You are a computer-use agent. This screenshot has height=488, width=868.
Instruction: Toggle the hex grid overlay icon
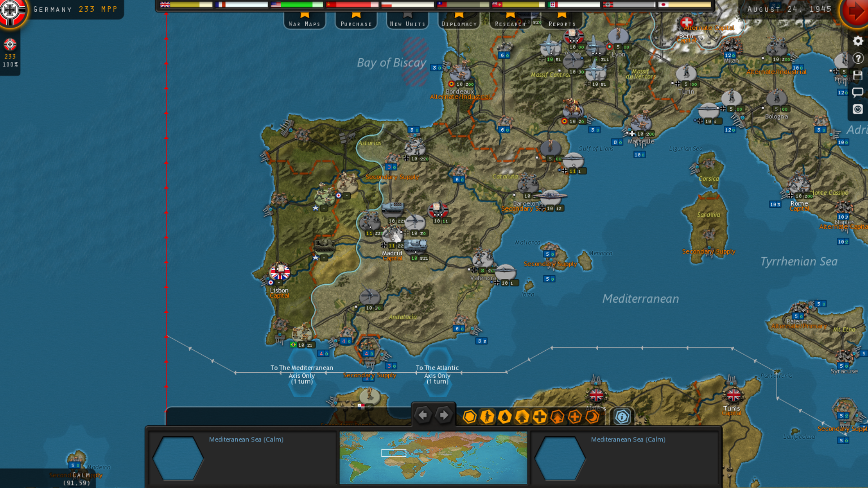point(470,417)
